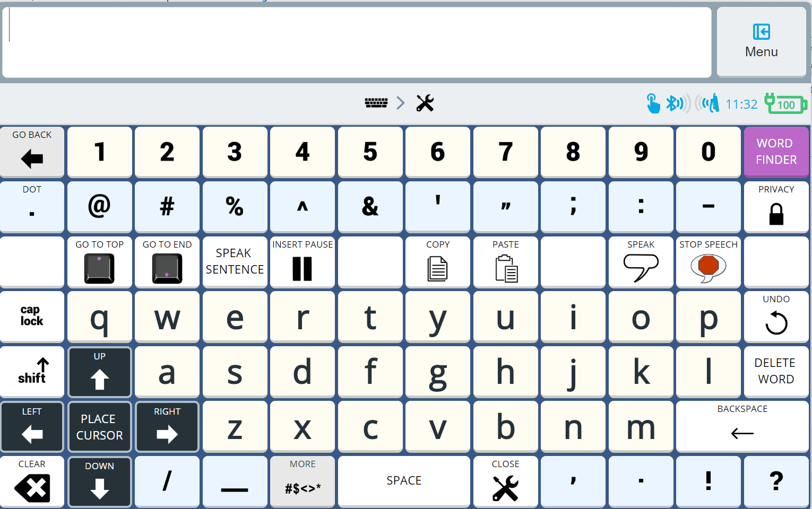Move the cursor UP with arrow key
812x509 pixels.
tap(100, 372)
